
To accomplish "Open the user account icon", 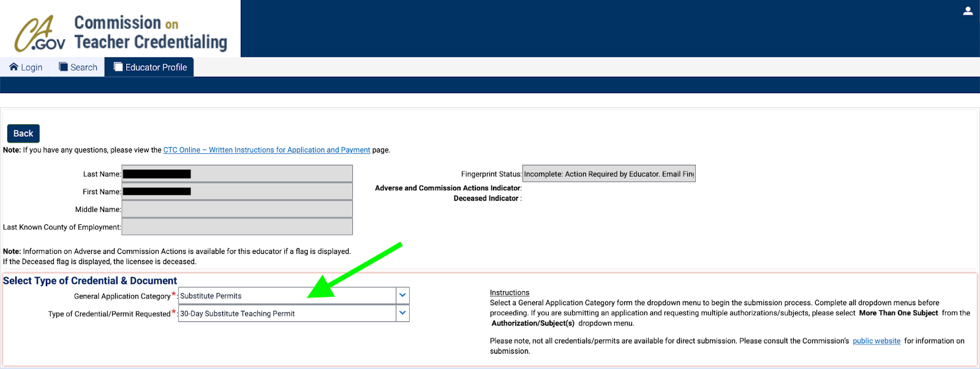I will [968, 11].
